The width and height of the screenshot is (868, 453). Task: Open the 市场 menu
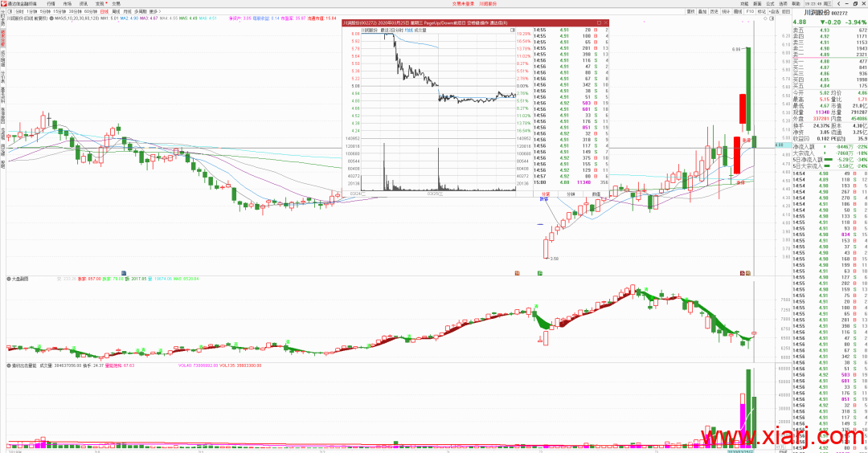[68, 3]
